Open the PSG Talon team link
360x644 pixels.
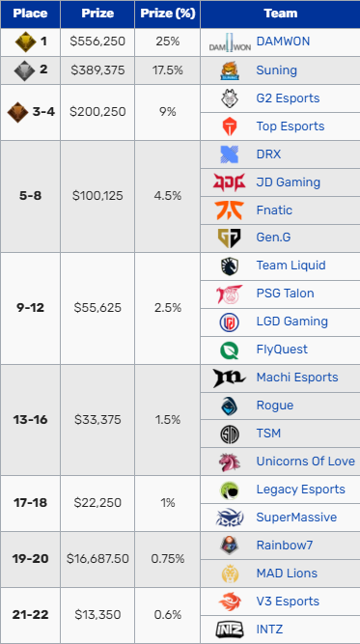click(285, 294)
